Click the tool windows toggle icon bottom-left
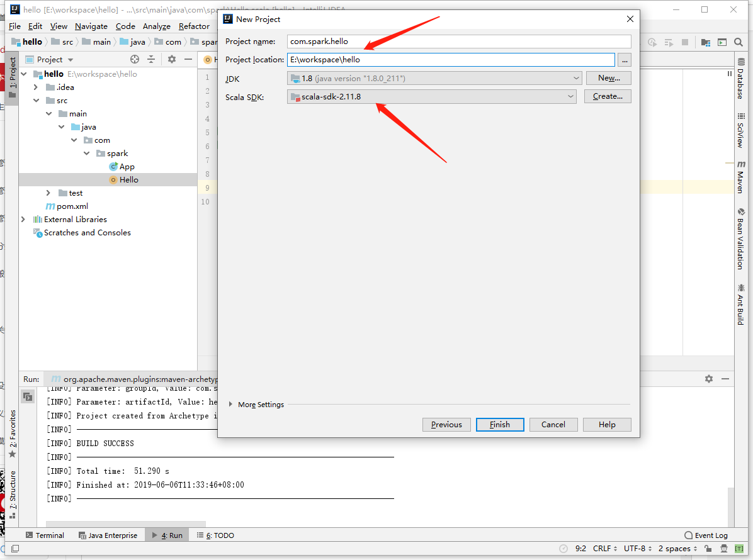 click(15, 549)
